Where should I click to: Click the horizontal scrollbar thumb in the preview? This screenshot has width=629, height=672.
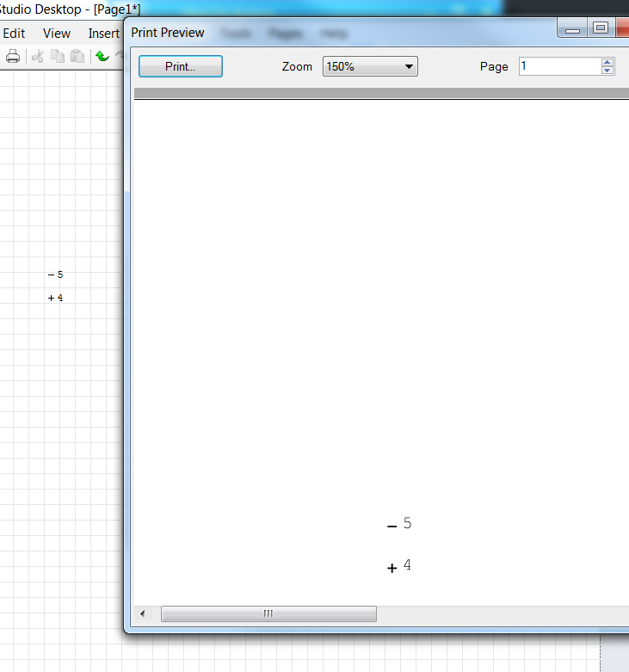coord(268,613)
